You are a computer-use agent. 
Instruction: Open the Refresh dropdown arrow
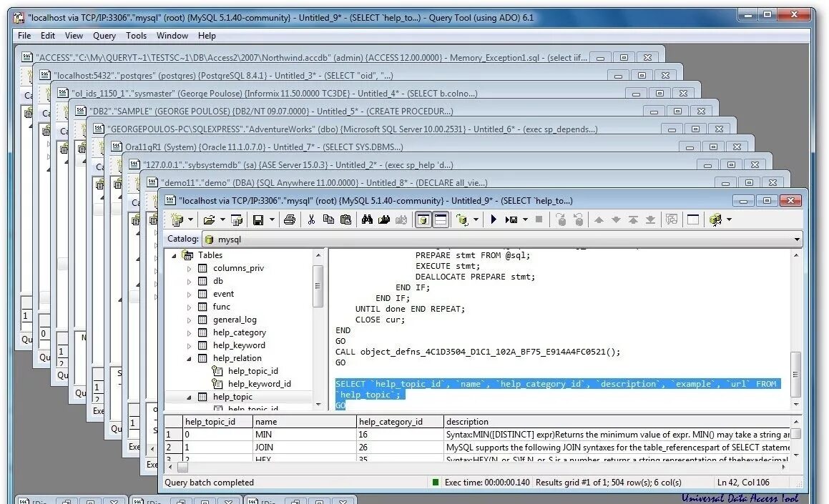(x=476, y=219)
